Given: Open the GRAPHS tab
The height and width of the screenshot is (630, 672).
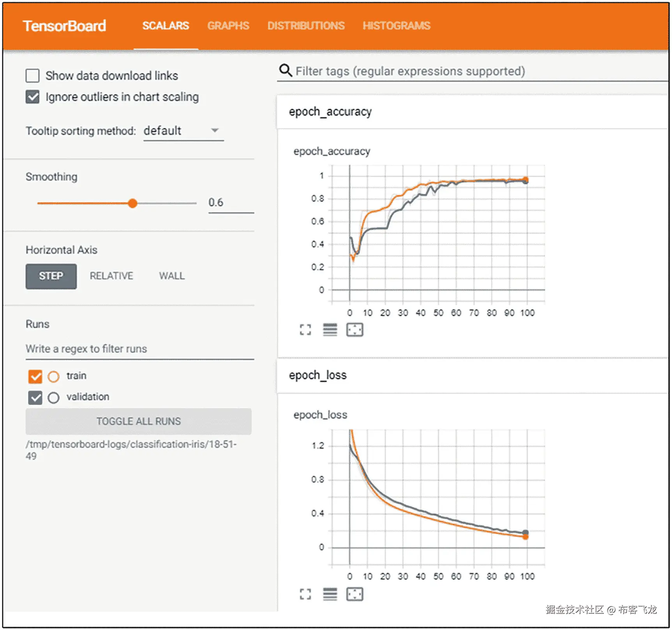Looking at the screenshot, I should 228,26.
